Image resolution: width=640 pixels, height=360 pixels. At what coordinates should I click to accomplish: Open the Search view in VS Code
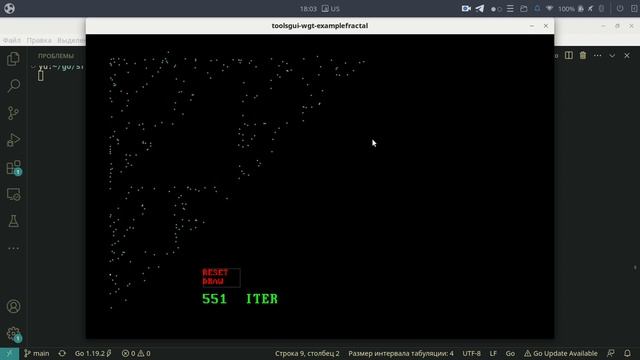point(13,86)
